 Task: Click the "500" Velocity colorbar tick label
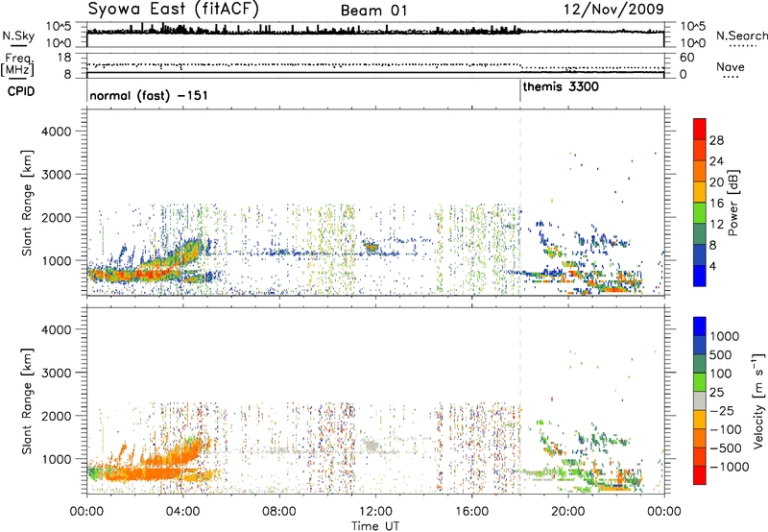(x=721, y=354)
